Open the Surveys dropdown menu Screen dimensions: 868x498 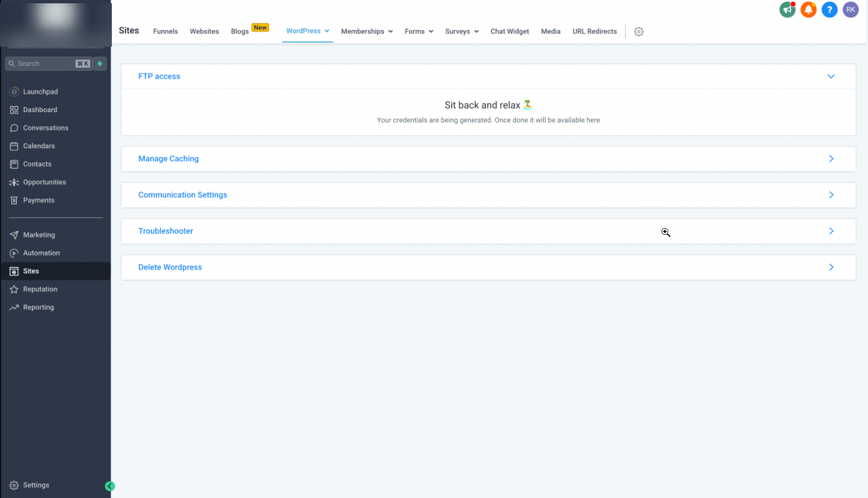461,32
